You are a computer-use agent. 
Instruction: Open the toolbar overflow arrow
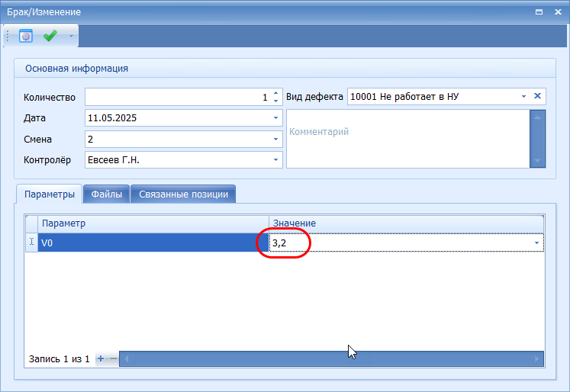tap(71, 36)
